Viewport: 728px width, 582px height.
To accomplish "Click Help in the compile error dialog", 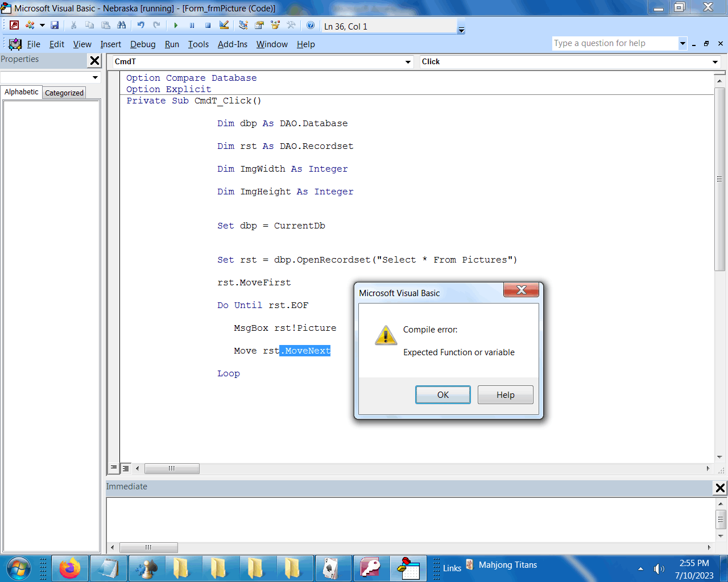I will (x=506, y=395).
